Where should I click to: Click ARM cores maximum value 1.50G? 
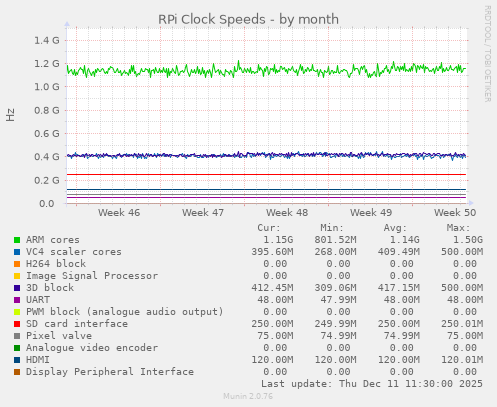pos(467,240)
